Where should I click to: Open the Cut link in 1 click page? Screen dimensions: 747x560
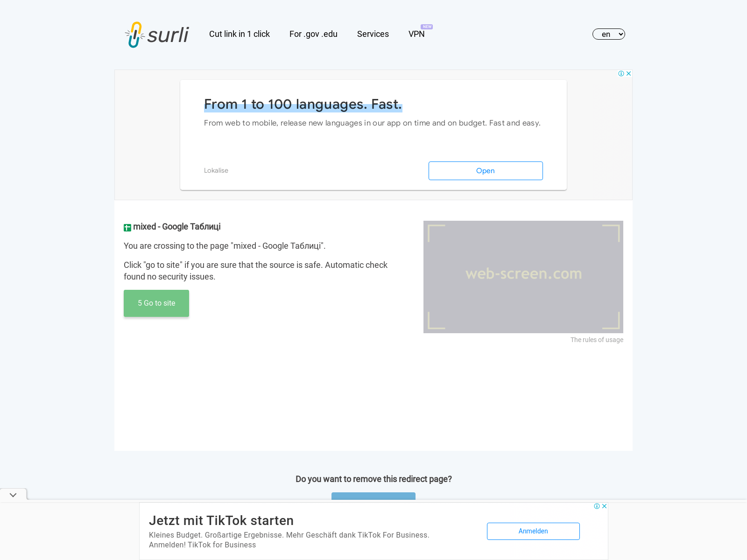240,34
